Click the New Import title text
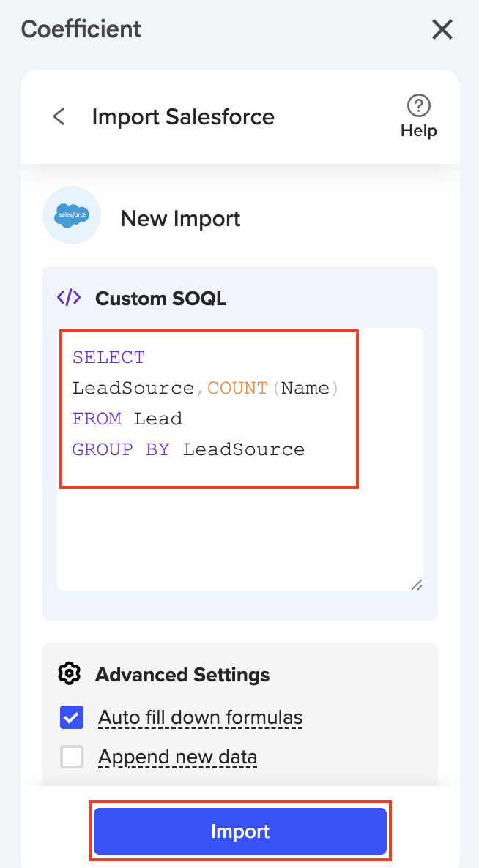Screen dimensions: 479x868 pos(180,219)
